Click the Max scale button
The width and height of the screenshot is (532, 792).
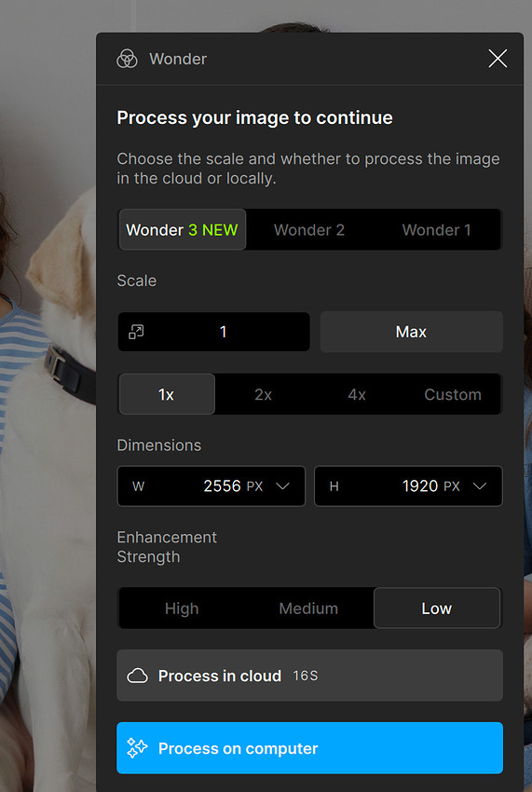click(411, 332)
